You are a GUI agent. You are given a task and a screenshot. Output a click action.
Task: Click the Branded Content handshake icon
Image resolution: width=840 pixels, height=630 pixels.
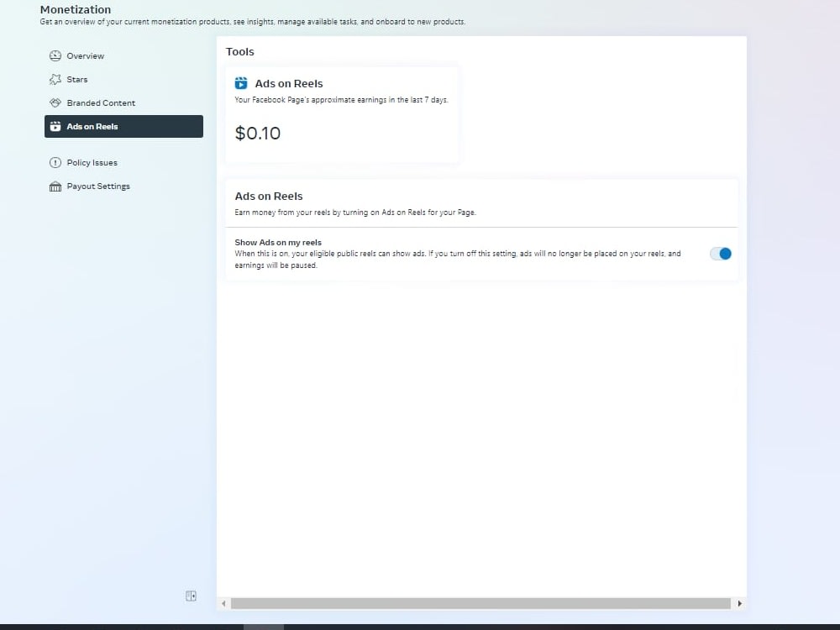(x=55, y=102)
